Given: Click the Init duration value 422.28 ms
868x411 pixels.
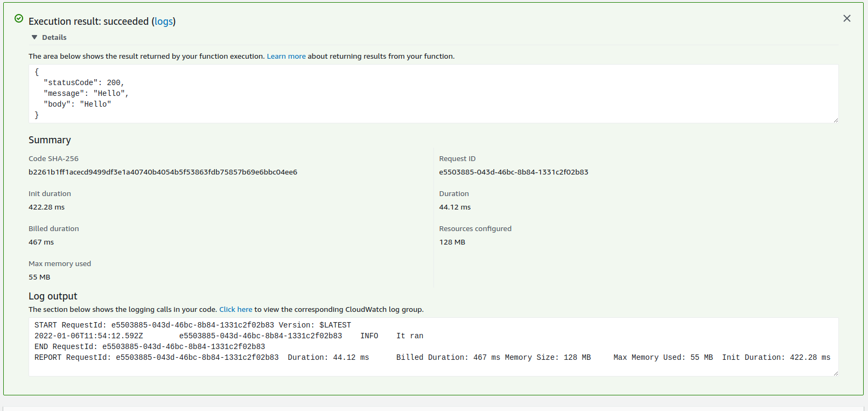Looking at the screenshot, I should point(46,207).
